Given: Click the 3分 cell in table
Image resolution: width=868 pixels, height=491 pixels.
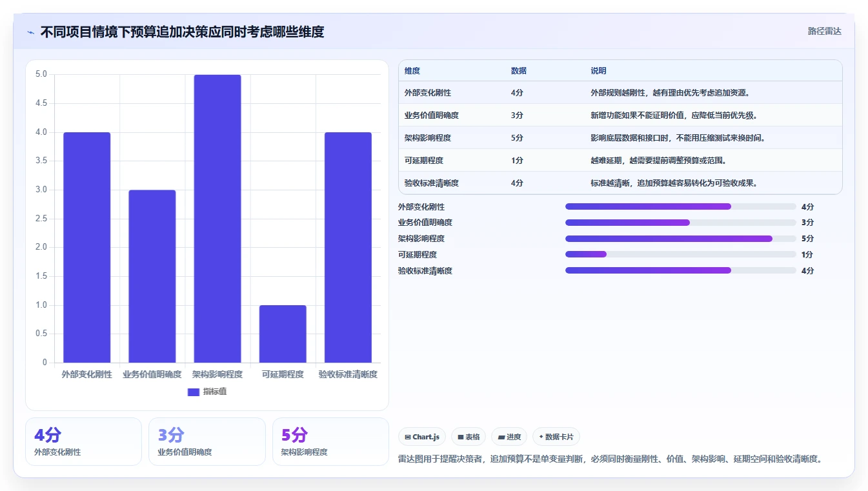Looking at the screenshot, I should point(517,115).
